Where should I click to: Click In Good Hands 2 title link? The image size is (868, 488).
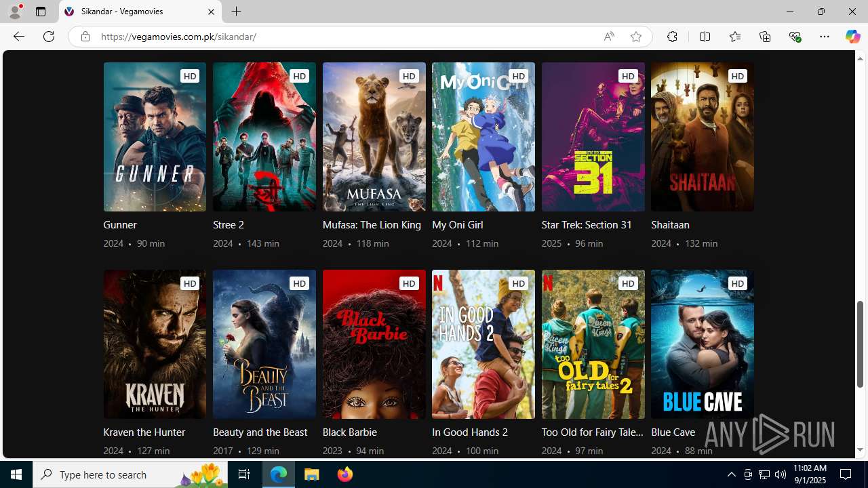[x=470, y=432]
